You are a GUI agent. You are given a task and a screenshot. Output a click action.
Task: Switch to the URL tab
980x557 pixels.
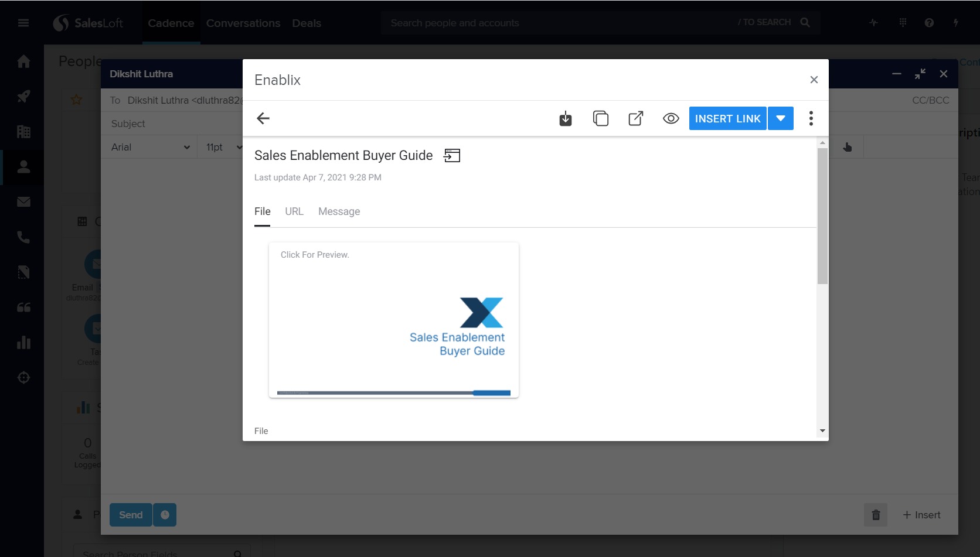294,211
